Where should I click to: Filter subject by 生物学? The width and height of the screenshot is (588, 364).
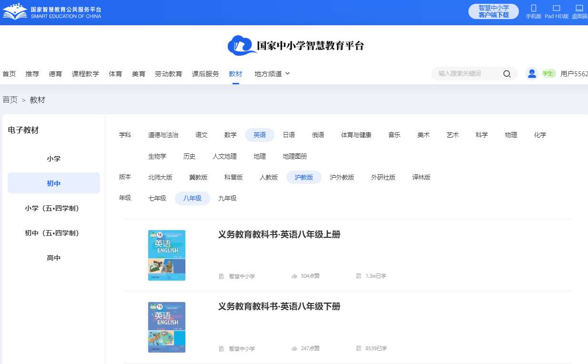[157, 156]
